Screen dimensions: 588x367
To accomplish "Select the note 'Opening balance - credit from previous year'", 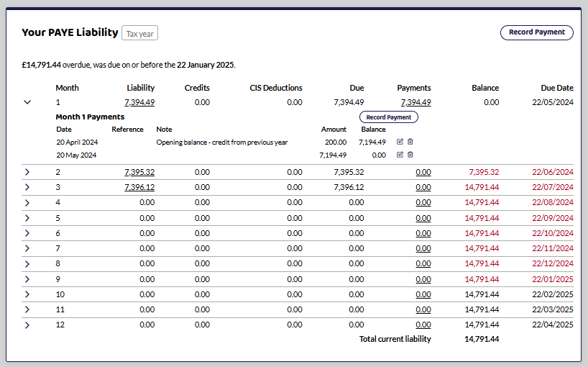I will [x=222, y=142].
